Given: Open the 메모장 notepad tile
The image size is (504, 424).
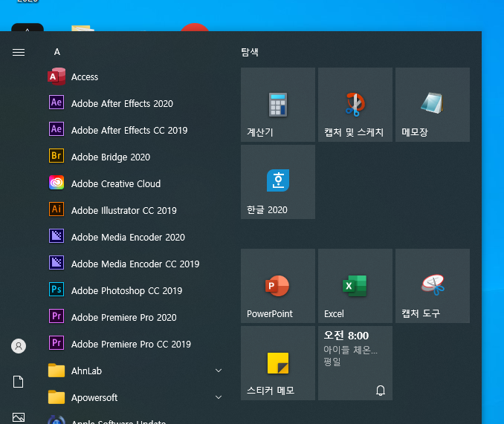Looking at the screenshot, I should tap(433, 105).
